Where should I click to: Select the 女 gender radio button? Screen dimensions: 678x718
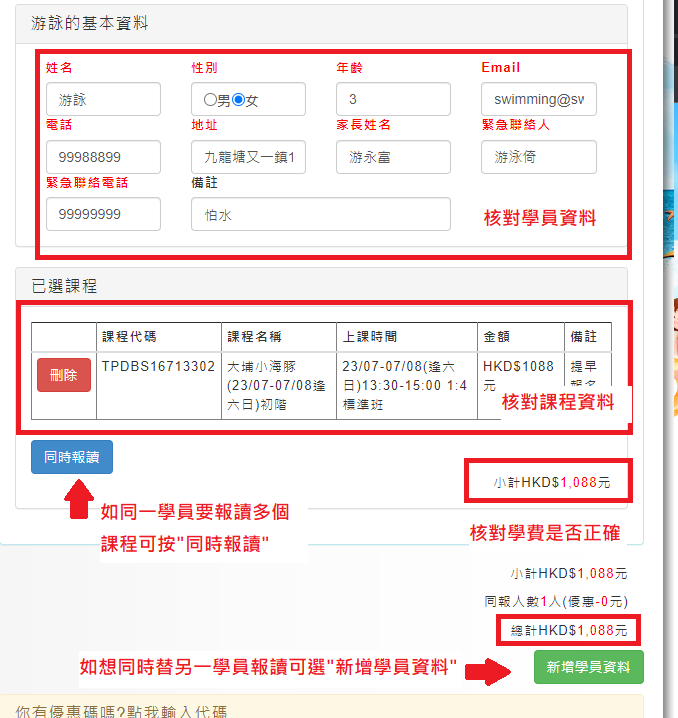coord(238,100)
